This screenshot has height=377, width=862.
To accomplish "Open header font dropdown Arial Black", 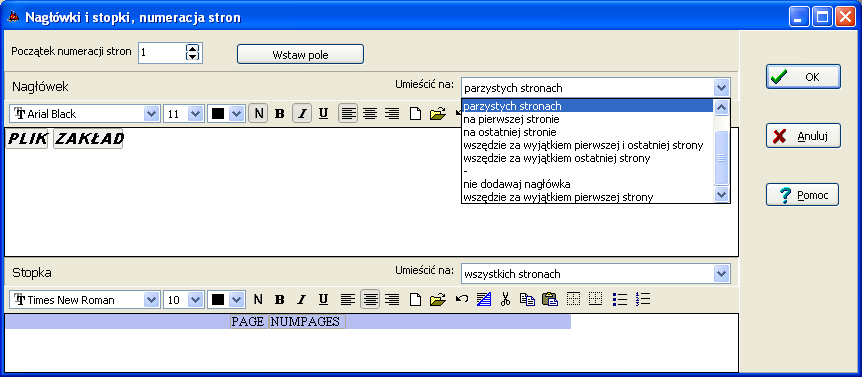I will (151, 114).
